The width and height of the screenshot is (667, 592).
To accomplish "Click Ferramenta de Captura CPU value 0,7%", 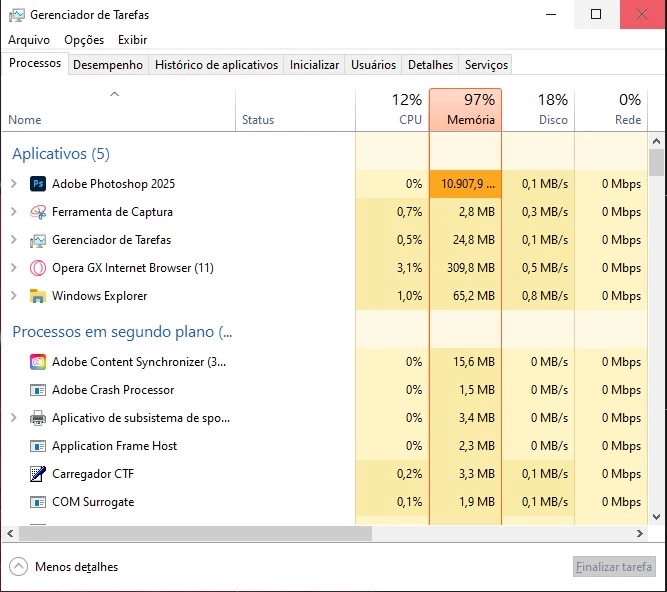I will point(410,212).
